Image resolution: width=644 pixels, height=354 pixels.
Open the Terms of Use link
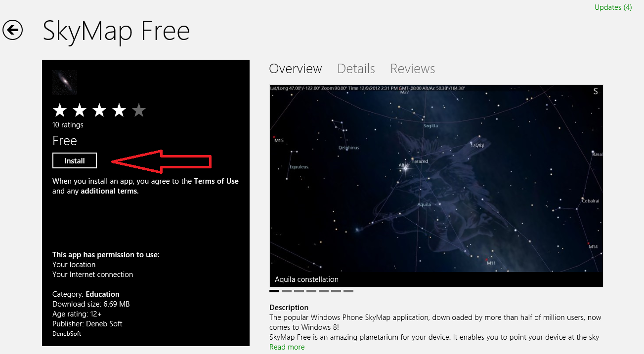pos(216,181)
